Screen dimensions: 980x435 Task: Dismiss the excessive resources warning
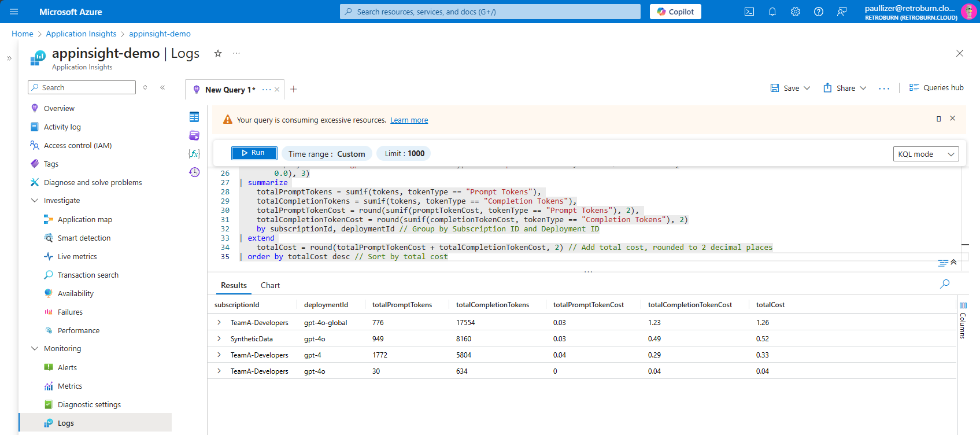[x=953, y=118]
